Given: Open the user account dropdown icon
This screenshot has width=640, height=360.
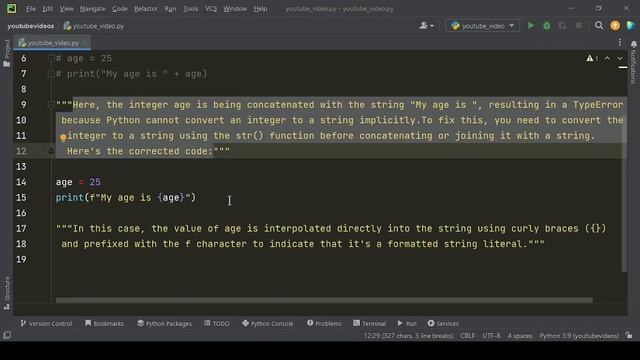Looking at the screenshot, I should (427, 26).
